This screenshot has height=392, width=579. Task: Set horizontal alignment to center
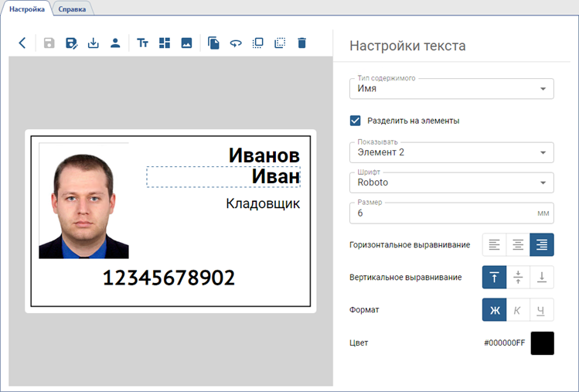coord(518,245)
